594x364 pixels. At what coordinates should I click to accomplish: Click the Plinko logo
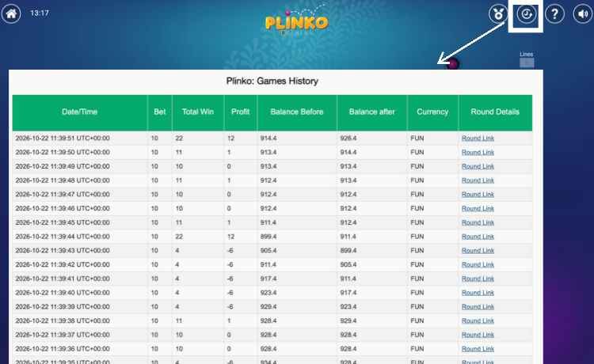296,21
